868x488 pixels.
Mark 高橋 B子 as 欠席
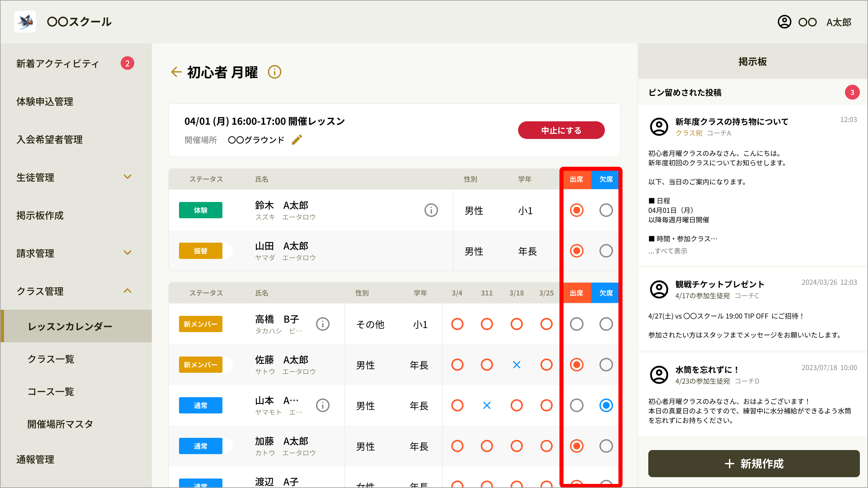click(x=606, y=324)
